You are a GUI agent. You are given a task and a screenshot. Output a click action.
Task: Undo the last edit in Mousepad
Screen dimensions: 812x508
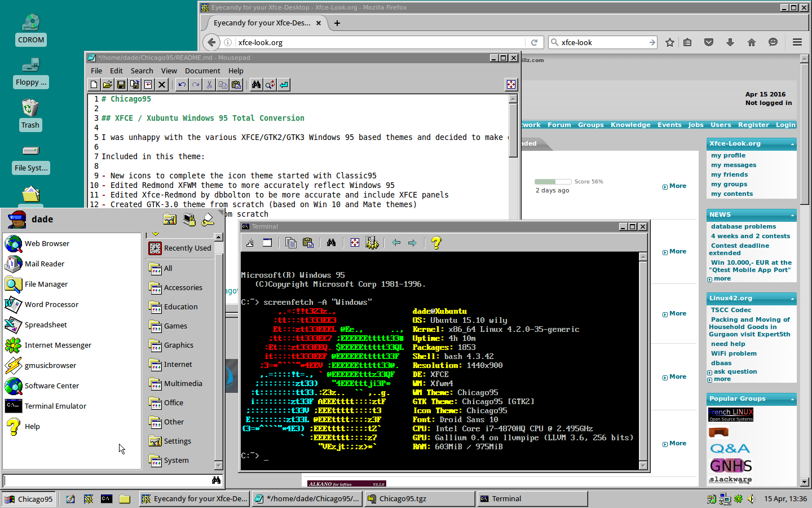182,85
